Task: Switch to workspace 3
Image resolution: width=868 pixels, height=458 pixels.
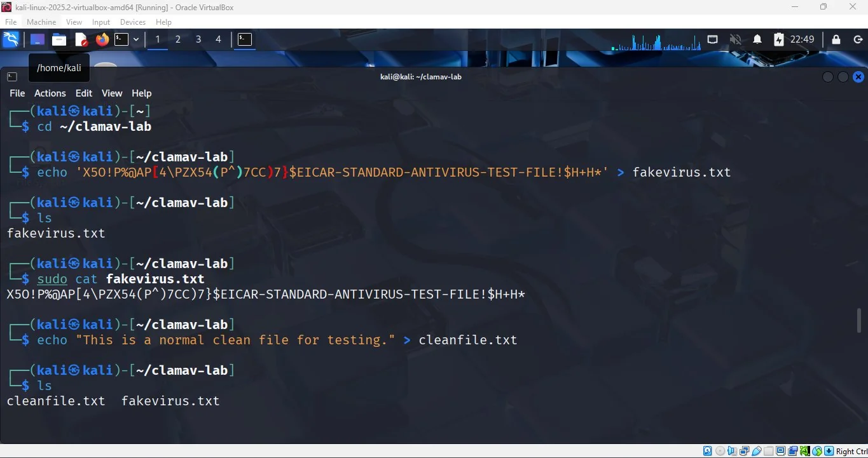Action: pyautogui.click(x=198, y=39)
